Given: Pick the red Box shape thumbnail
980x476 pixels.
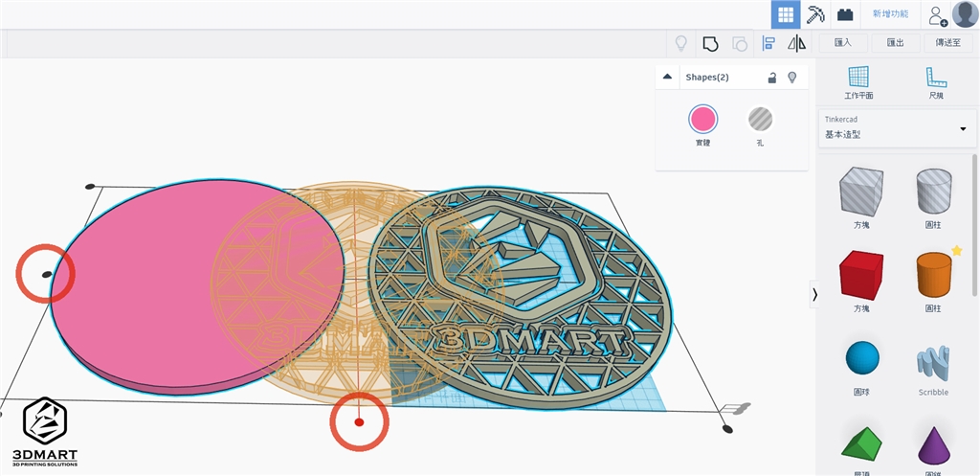Looking at the screenshot, I should pyautogui.click(x=861, y=275).
